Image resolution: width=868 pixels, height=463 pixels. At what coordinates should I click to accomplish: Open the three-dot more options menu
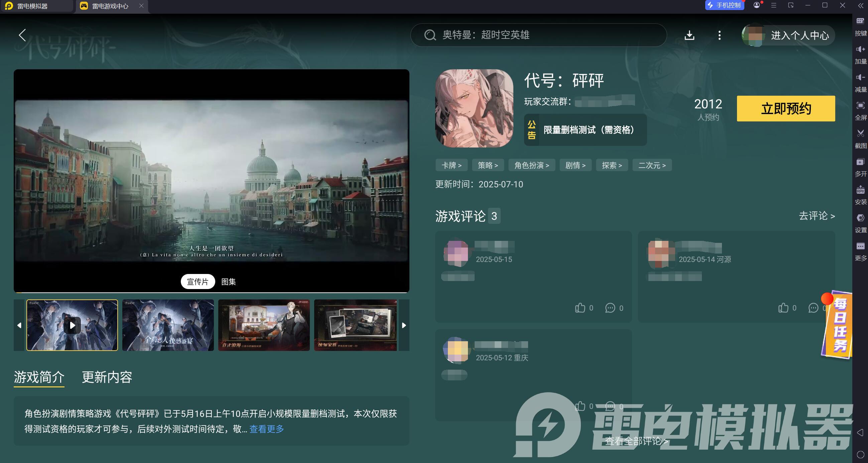[x=719, y=35]
